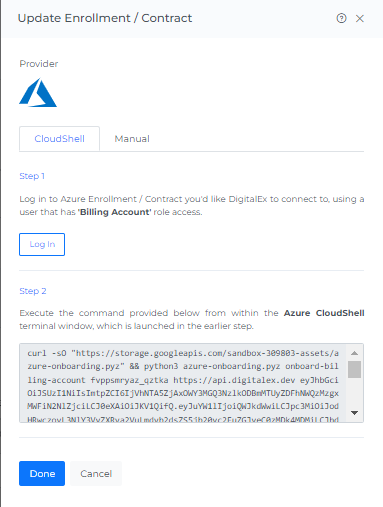Switch to the CloudShell tab
Viewport: 383px width, 507px height.
(x=59, y=139)
